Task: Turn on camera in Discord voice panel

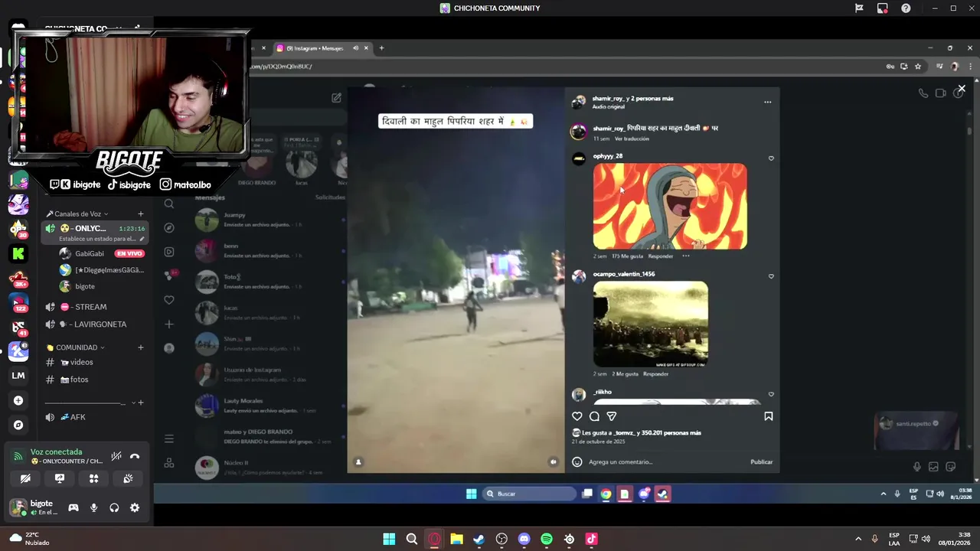Action: coord(25,478)
